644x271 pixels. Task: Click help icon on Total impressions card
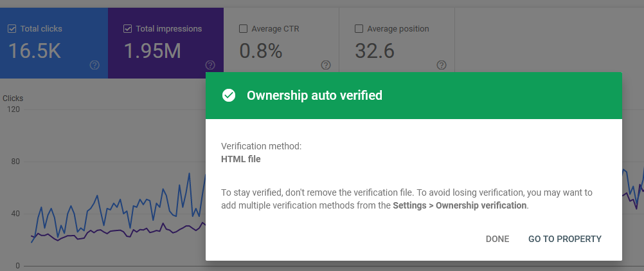[210, 65]
